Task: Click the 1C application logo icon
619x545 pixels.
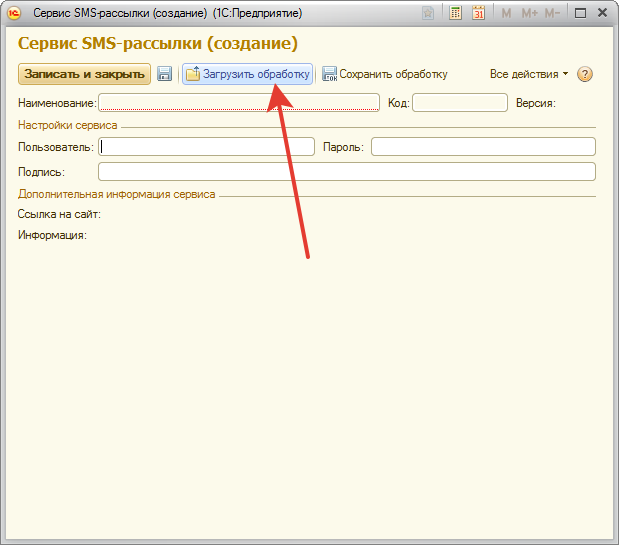Action: click(14, 13)
